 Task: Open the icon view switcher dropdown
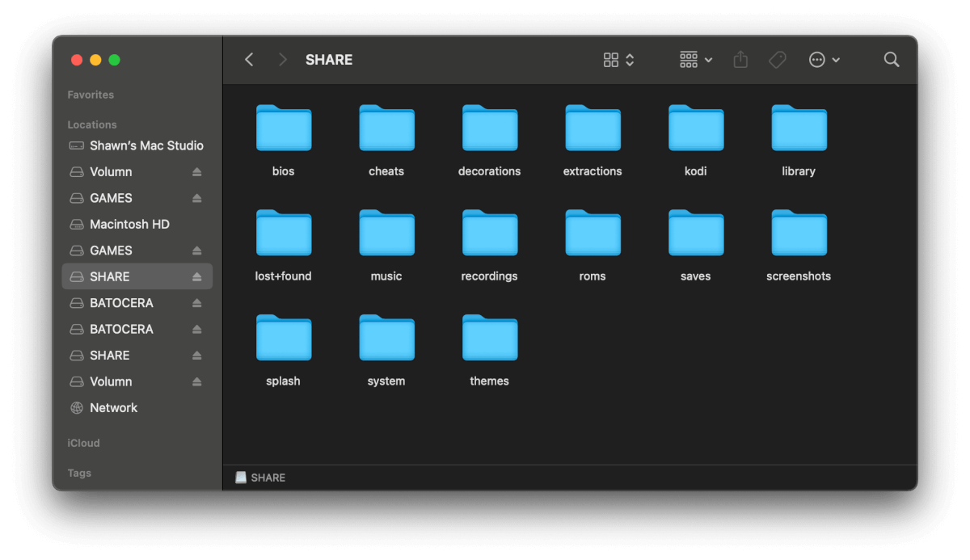[618, 60]
